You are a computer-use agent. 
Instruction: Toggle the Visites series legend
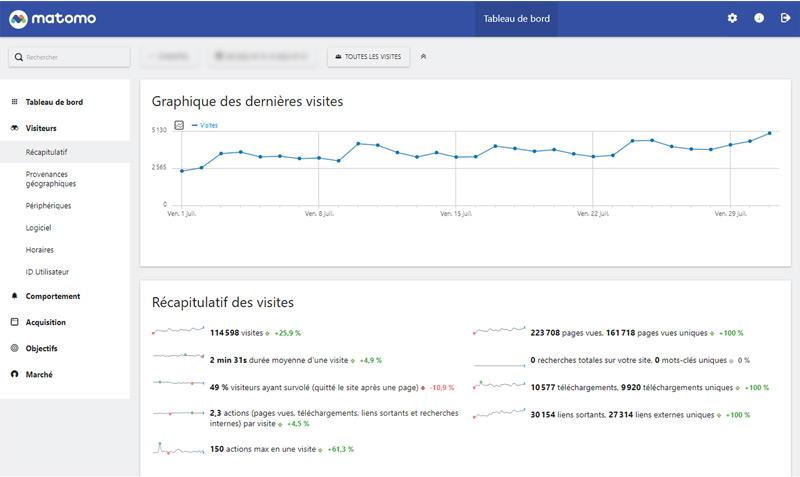[x=205, y=125]
